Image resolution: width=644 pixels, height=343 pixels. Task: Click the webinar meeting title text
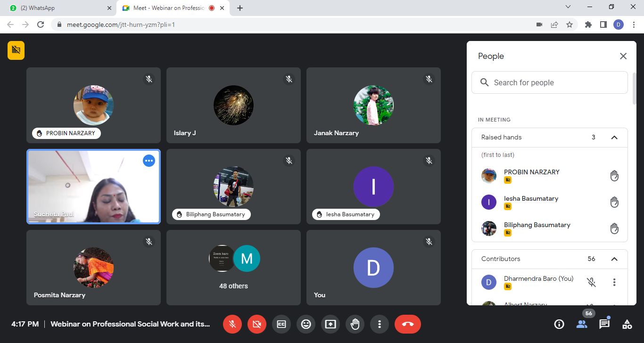click(x=130, y=324)
